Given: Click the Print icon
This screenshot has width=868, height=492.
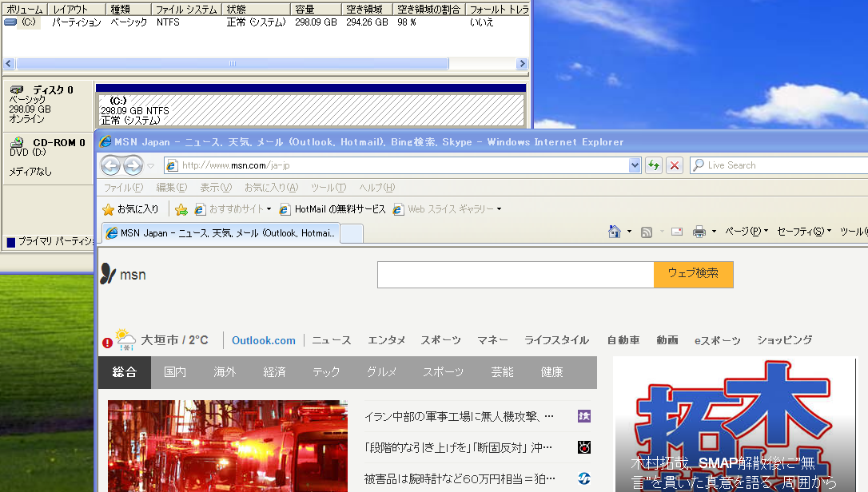Looking at the screenshot, I should [x=699, y=232].
